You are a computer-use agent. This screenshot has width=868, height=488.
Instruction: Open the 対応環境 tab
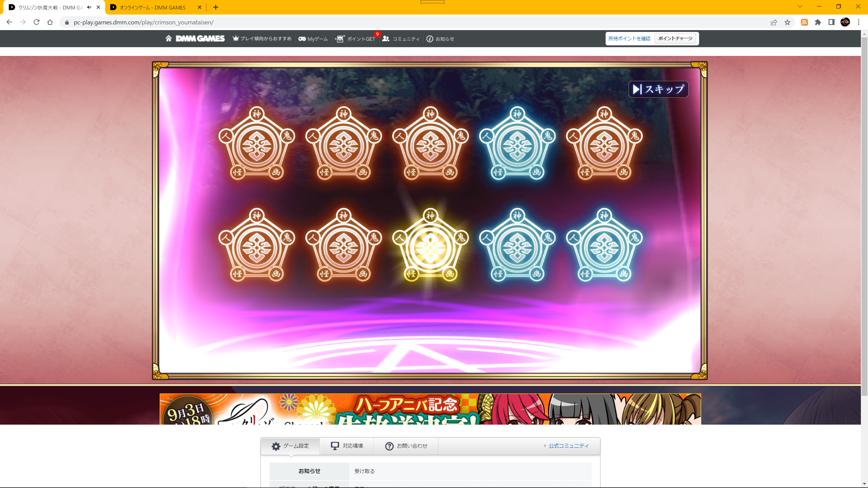347,446
